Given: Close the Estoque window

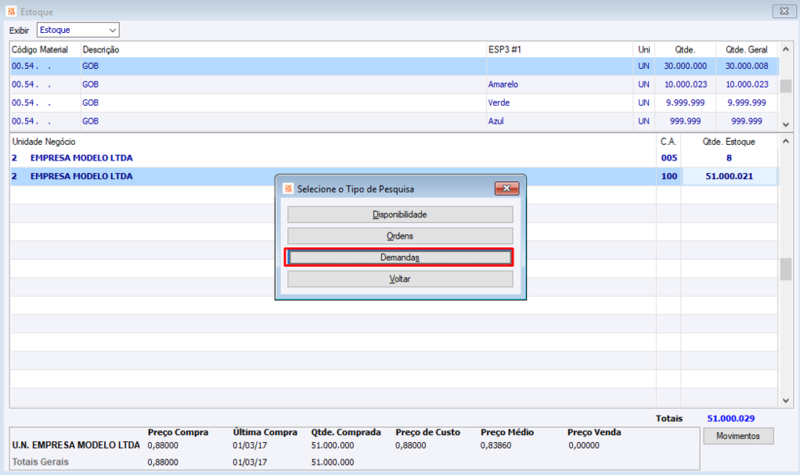Looking at the screenshot, I should [784, 11].
